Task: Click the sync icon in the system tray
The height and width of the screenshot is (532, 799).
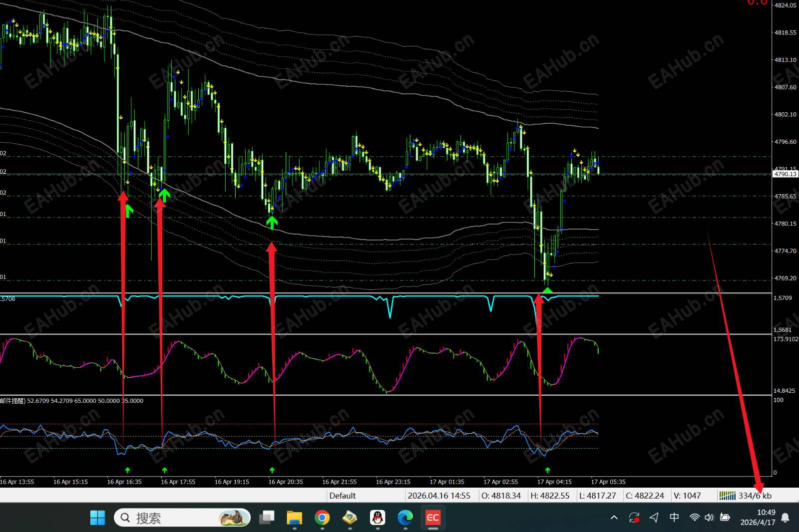Action: coord(634,518)
